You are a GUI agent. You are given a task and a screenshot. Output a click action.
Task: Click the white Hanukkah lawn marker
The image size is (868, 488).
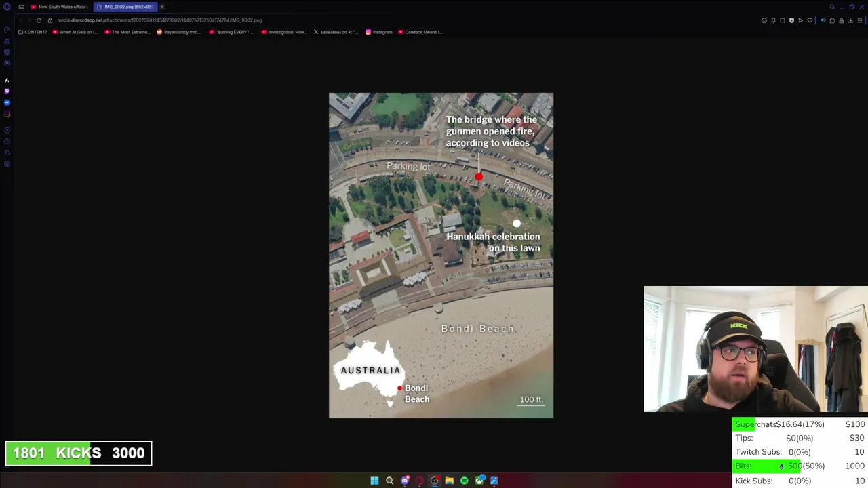[517, 223]
